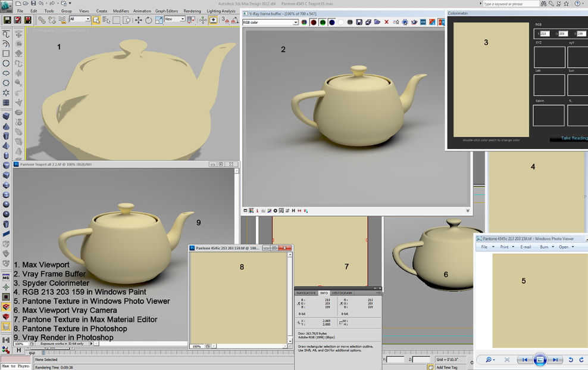The height and width of the screenshot is (370, 588).
Task: Click the Colorimeter color patch labeled 3
Action: [491, 80]
